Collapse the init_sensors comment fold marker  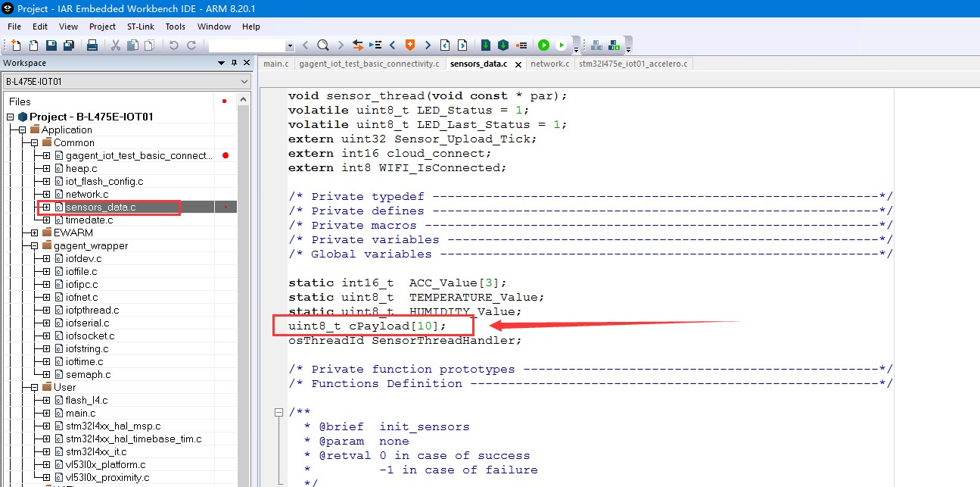[x=278, y=412]
